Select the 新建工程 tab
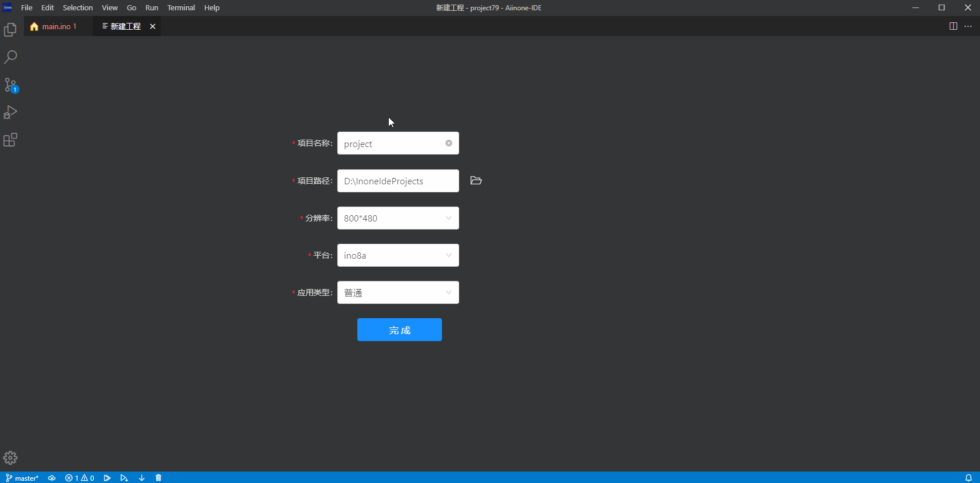Viewport: 980px width, 483px height. (x=127, y=26)
